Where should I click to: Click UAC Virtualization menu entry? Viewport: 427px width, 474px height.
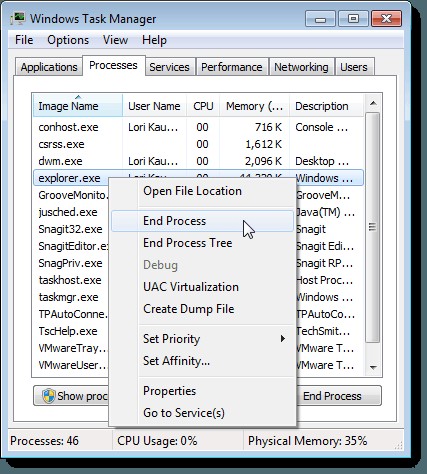202,287
